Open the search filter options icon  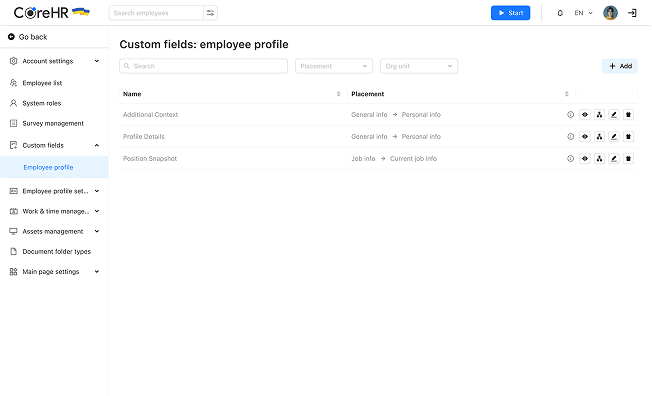click(x=210, y=13)
